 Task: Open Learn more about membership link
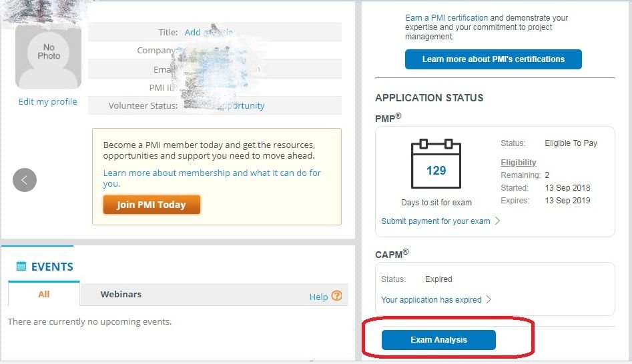click(212, 178)
